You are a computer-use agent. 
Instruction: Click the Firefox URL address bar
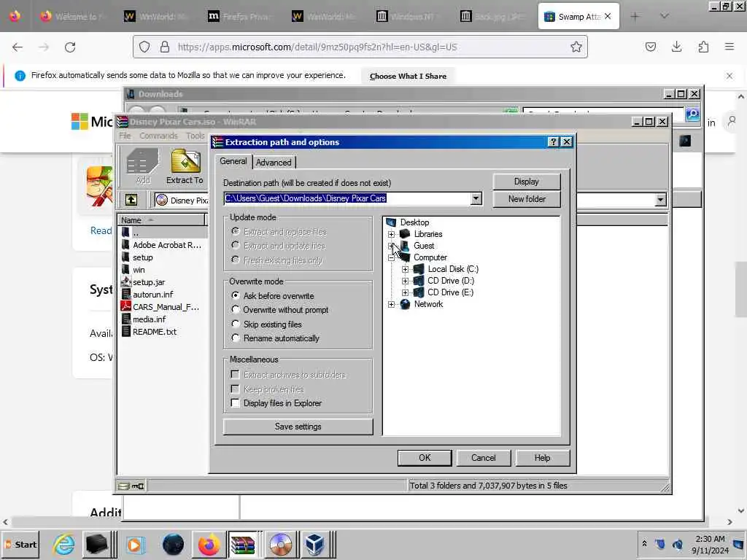coord(360,47)
